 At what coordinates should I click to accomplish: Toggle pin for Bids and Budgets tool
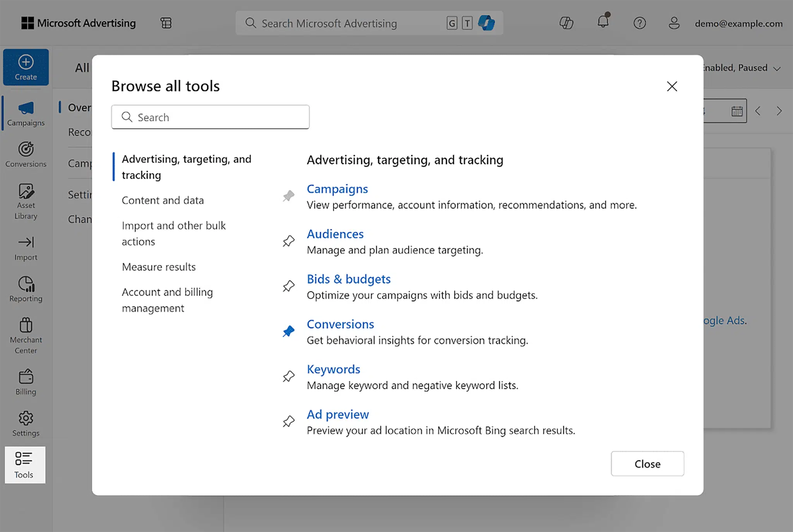[x=288, y=286]
